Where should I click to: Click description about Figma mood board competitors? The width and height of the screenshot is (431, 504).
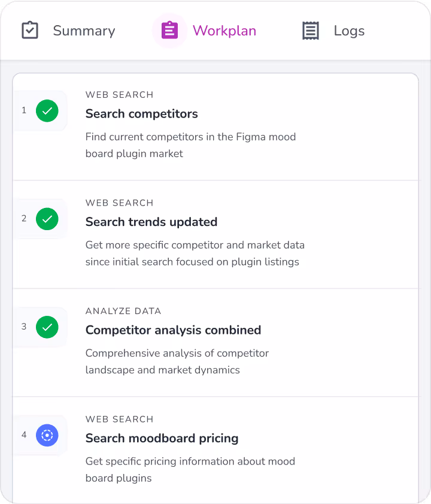(x=190, y=145)
